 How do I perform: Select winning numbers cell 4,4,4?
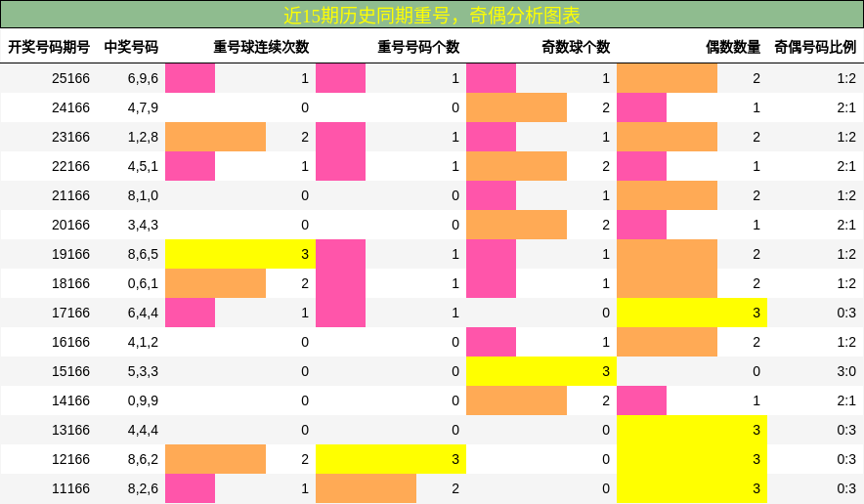tap(143, 430)
